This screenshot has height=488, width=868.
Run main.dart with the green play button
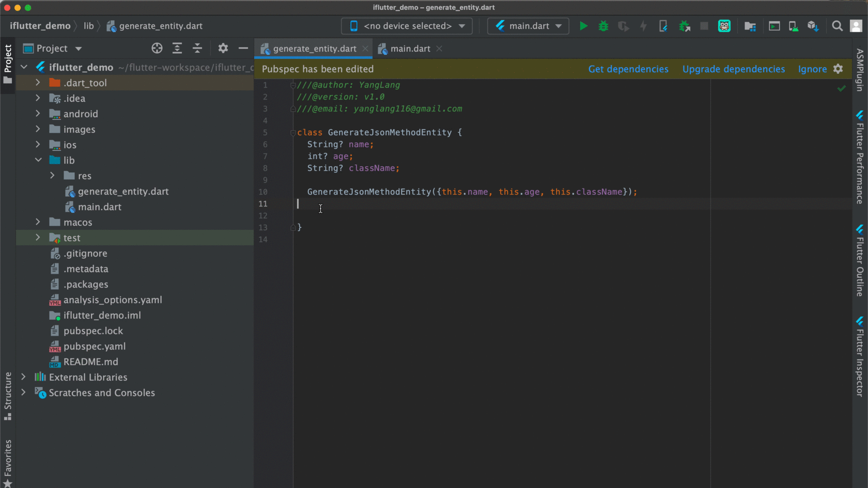click(583, 26)
